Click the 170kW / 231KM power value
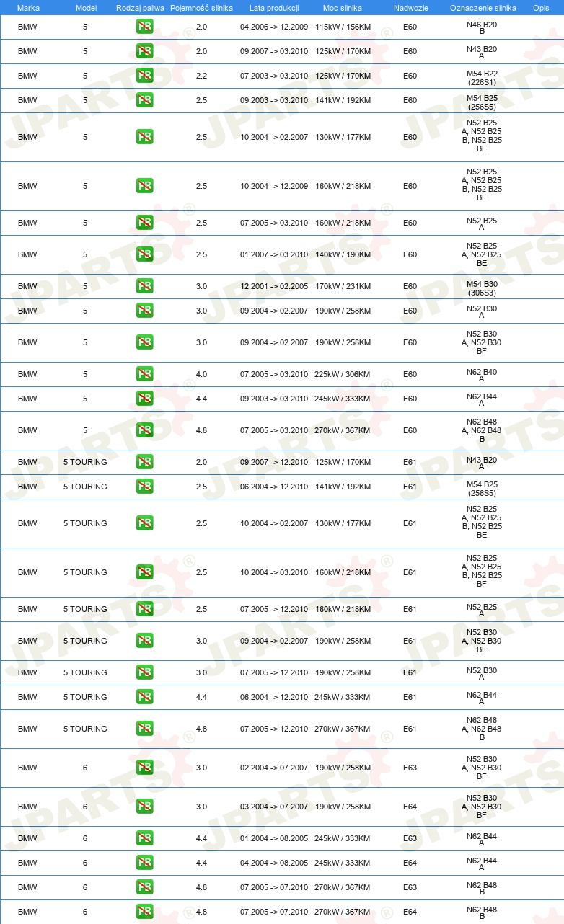This screenshot has height=924, width=564. [343, 286]
